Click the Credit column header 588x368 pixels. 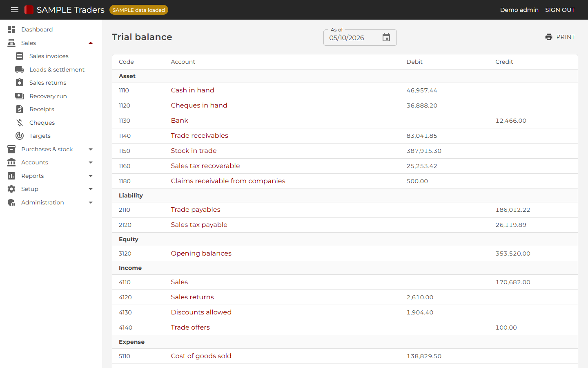504,62
